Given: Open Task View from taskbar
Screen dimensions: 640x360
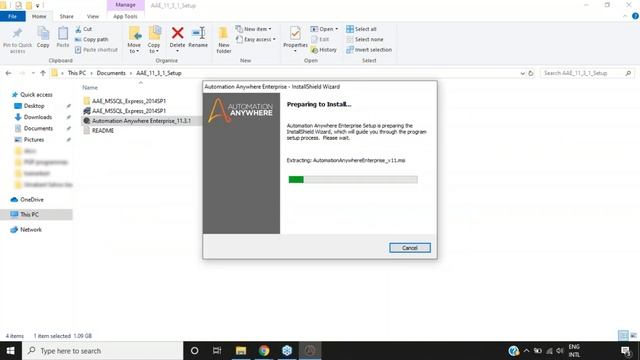Looking at the screenshot, I should (x=217, y=351).
